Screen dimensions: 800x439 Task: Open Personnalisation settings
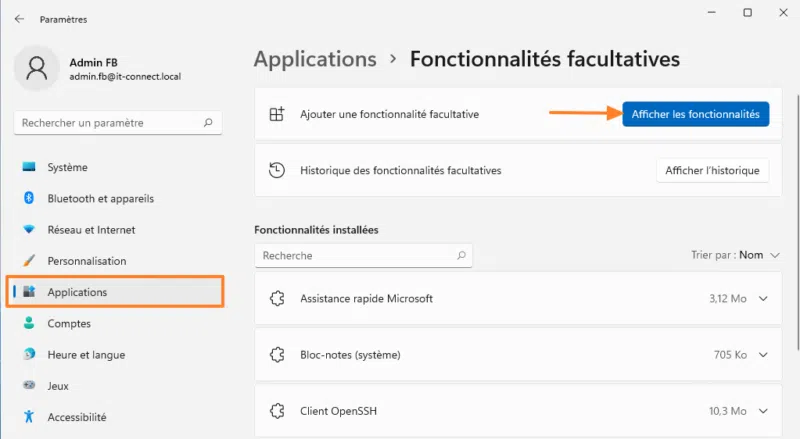coord(86,260)
